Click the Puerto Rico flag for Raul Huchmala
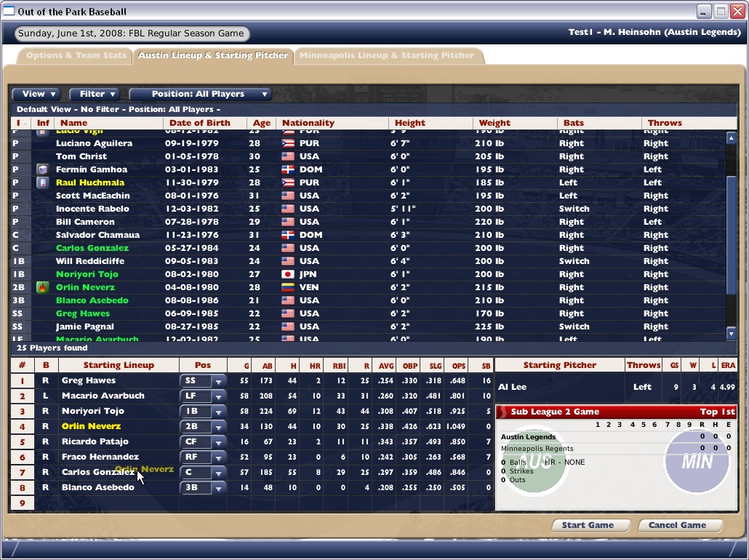 288,183
